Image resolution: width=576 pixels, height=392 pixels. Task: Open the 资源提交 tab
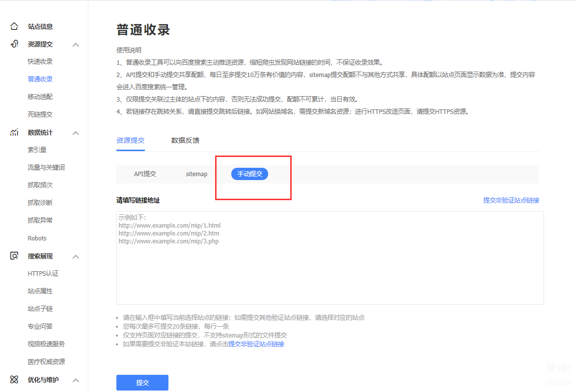131,140
